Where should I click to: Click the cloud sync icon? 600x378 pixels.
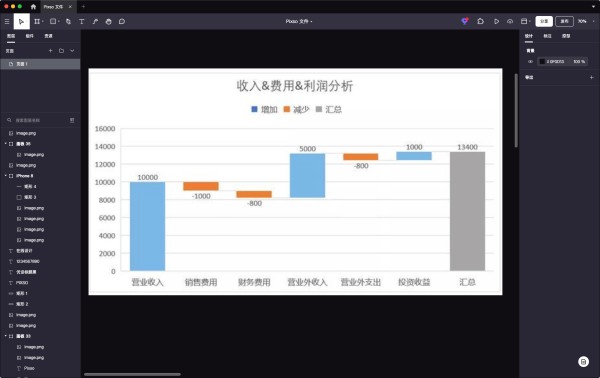510,21
